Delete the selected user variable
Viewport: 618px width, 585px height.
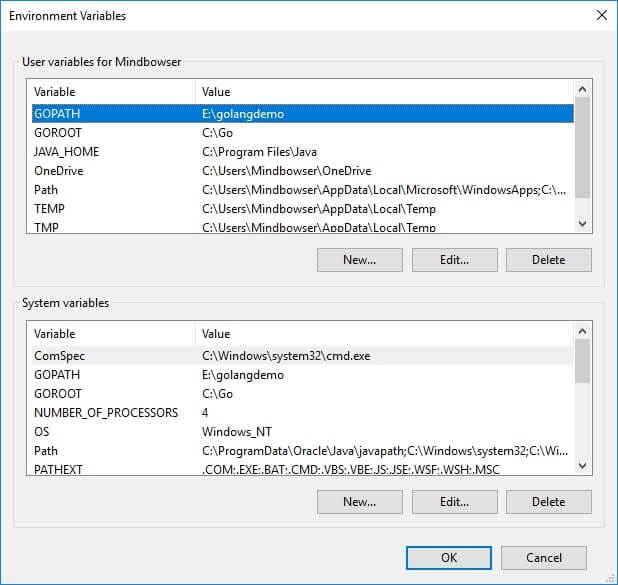pos(548,260)
